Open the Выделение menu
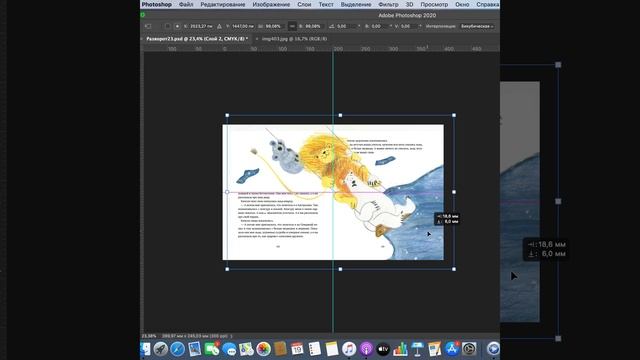This screenshot has width=640, height=360. [x=356, y=4]
